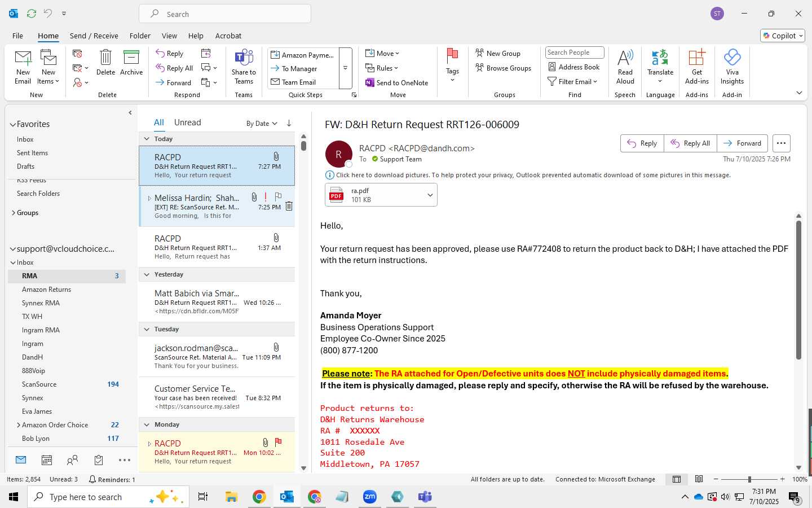812x508 pixels.
Task: Click Forward in the reading pane
Action: pyautogui.click(x=742, y=143)
